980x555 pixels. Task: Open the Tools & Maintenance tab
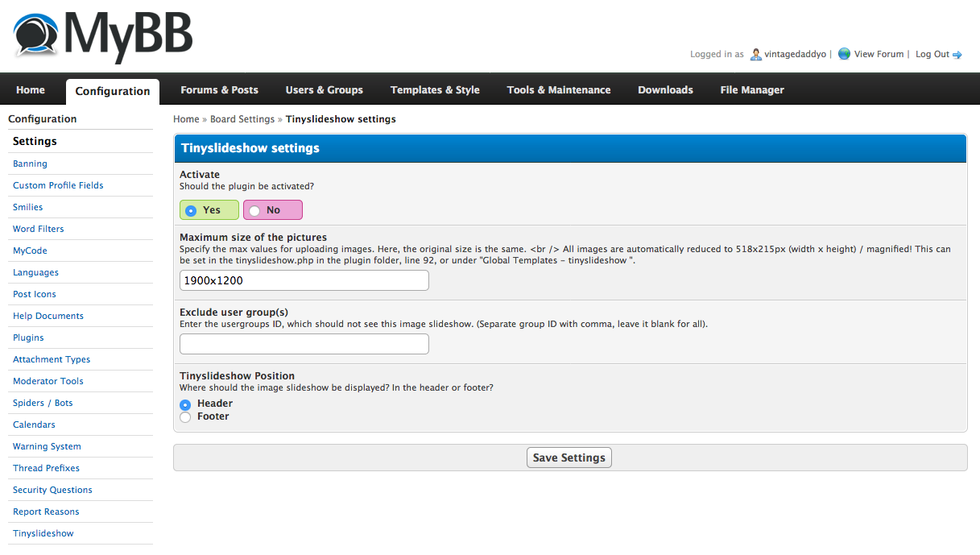click(558, 90)
